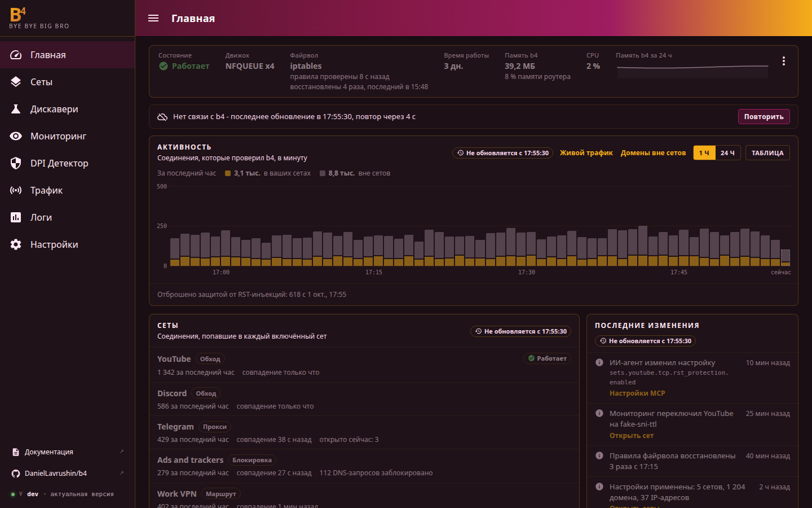The image size is (812, 508).
Task: Switch activity chart to 1 ч
Action: (x=704, y=153)
